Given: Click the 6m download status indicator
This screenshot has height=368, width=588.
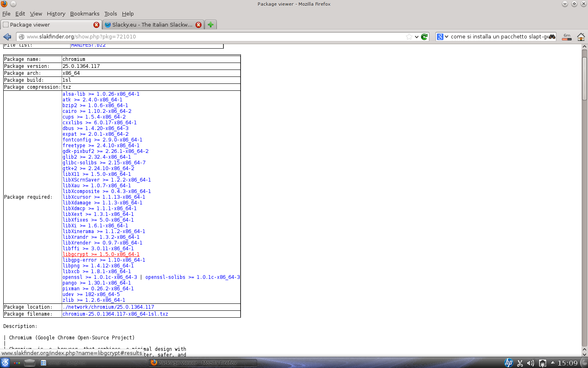Looking at the screenshot, I should tap(567, 37).
